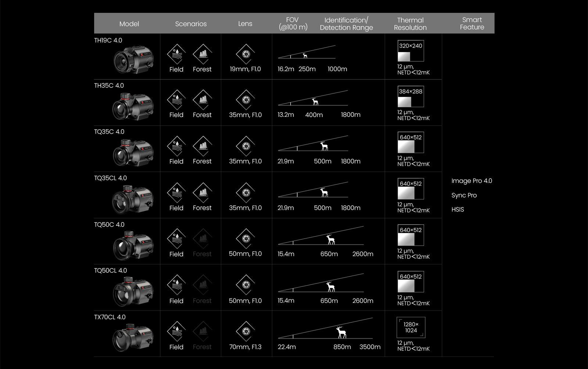Screen dimensions: 588x369
Task: Click the deer range diagram in TX70CL 4.0 row
Action: coord(325,328)
